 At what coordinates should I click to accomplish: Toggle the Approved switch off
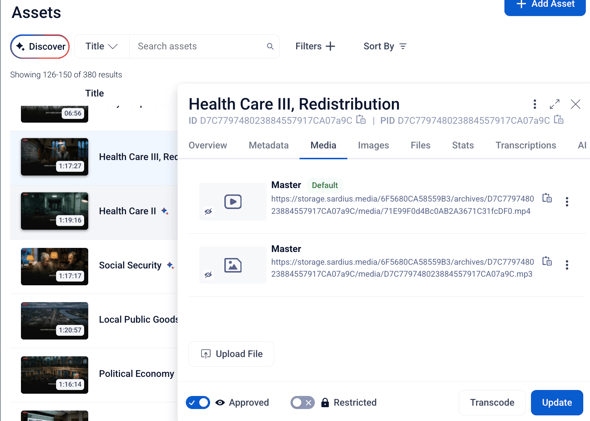click(x=198, y=403)
